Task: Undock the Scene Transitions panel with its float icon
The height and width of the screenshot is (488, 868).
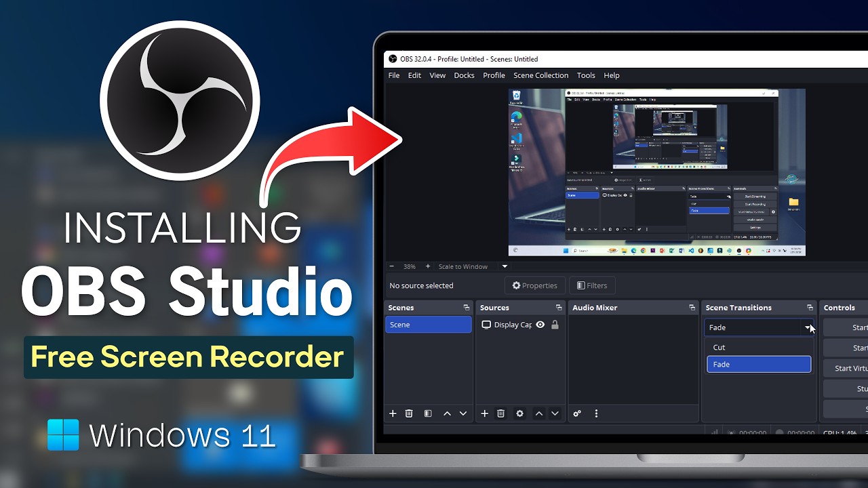Action: pyautogui.click(x=810, y=308)
